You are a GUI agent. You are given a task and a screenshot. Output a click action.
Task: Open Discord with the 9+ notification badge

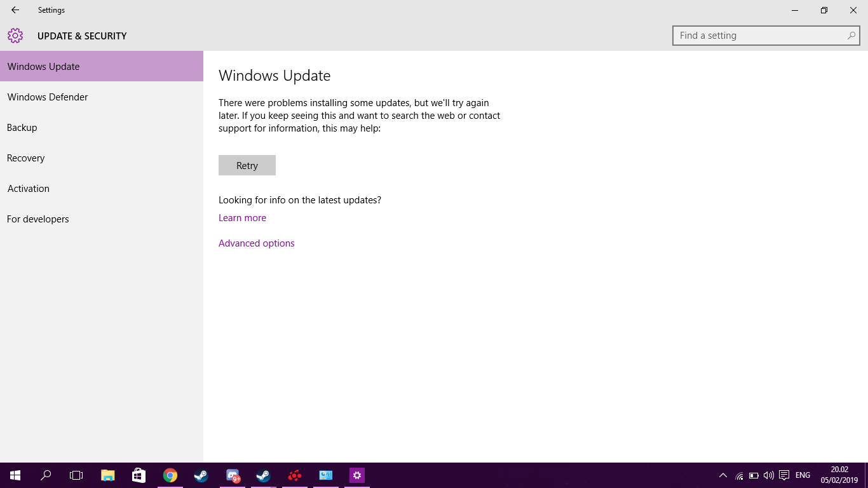tap(233, 475)
